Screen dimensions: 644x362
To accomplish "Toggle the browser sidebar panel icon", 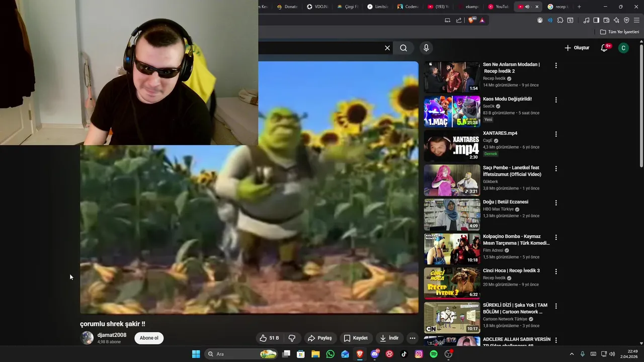I will point(596,20).
